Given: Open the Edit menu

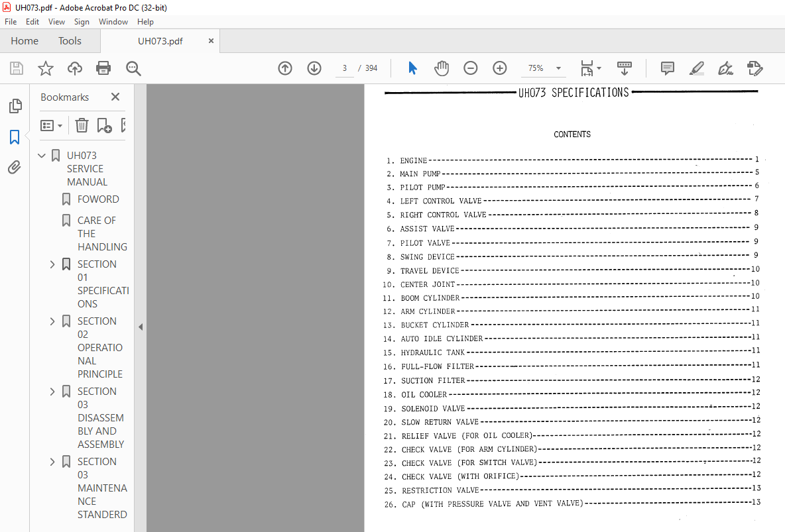Looking at the screenshot, I should [x=32, y=21].
